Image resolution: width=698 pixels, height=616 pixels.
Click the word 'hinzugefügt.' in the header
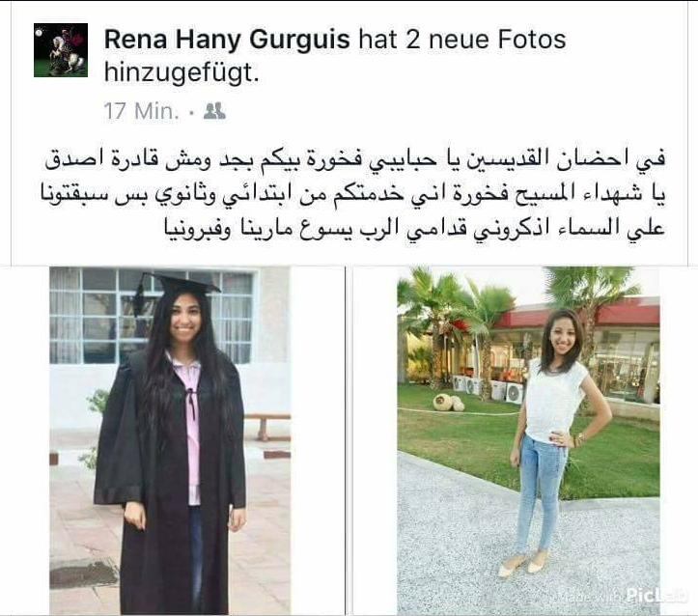[x=181, y=73]
